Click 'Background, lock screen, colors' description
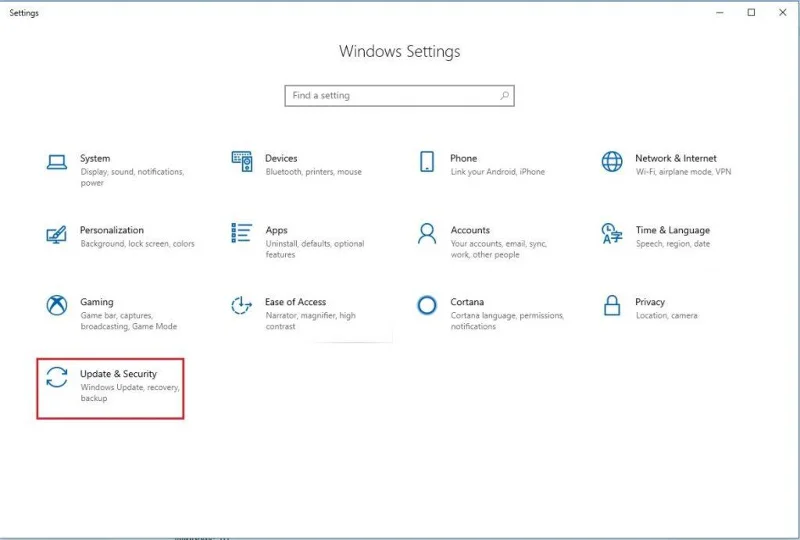This screenshot has height=540, width=800. [137, 244]
